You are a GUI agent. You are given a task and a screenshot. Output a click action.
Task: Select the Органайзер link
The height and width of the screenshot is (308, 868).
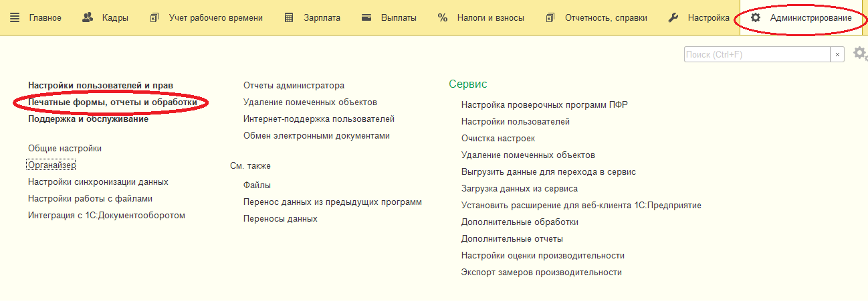(51, 165)
